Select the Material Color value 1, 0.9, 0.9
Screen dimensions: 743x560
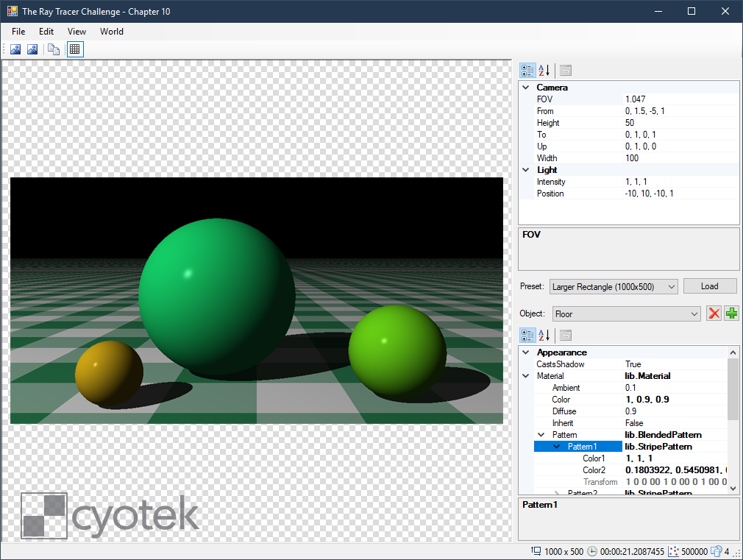pyautogui.click(x=647, y=400)
